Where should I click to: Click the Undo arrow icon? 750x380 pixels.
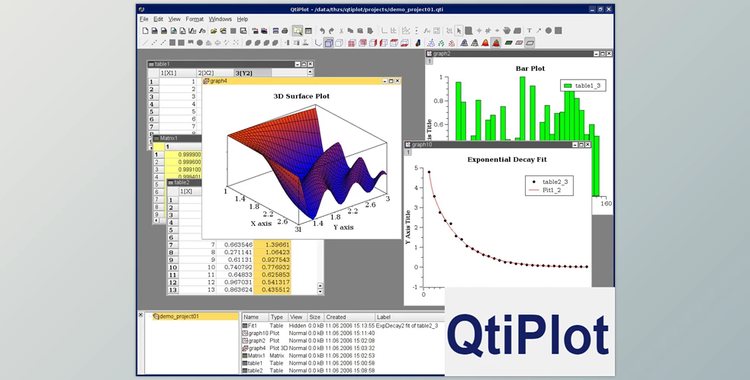coord(322,31)
